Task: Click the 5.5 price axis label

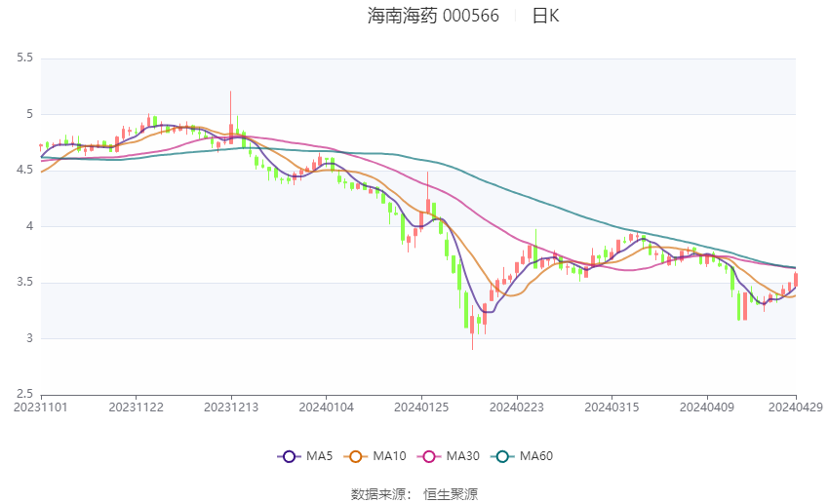Action: tap(24, 58)
